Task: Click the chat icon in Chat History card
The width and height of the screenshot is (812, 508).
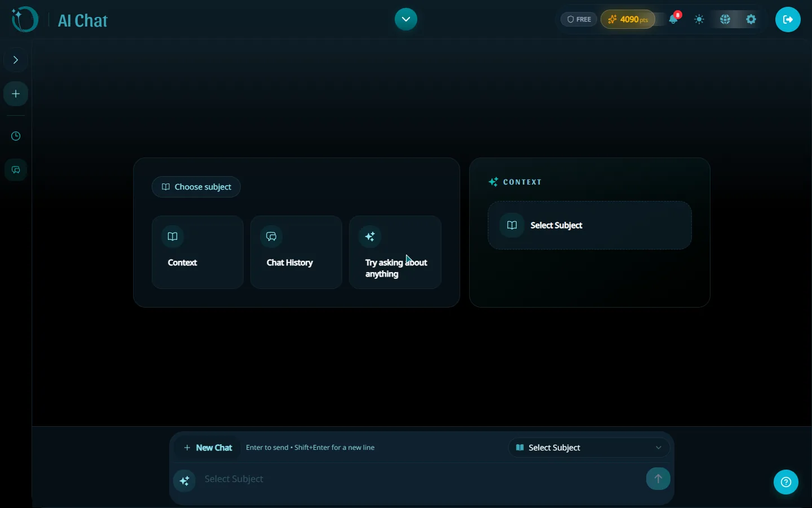Action: [x=271, y=237]
